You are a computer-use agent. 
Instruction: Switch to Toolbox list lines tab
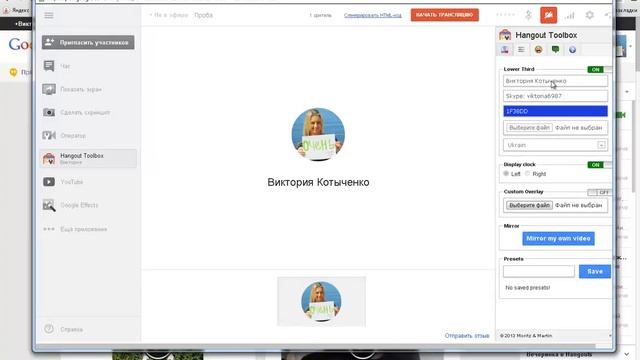point(521,50)
